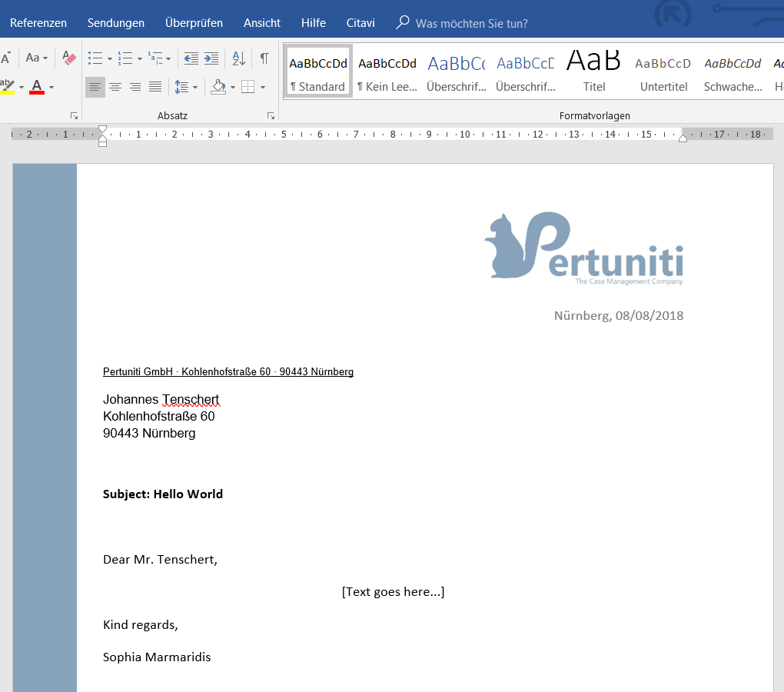This screenshot has width=784, height=692.
Task: Toggle center alignment
Action: [115, 87]
